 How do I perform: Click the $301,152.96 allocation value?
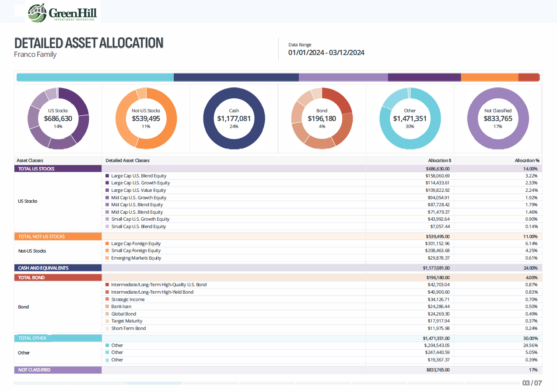pyautogui.click(x=438, y=243)
